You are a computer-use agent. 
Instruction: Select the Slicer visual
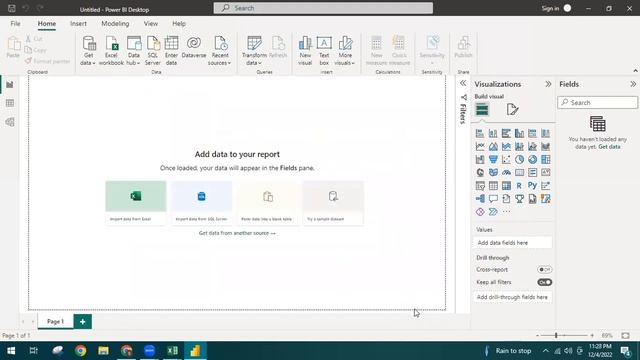click(480, 186)
